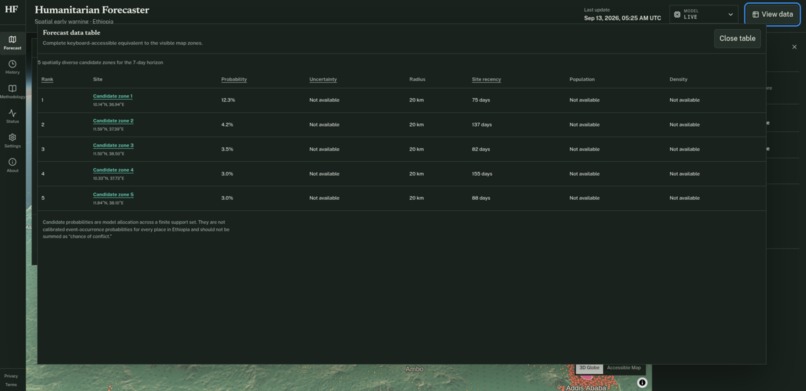Open the Candidate zone 4 link

coord(113,170)
